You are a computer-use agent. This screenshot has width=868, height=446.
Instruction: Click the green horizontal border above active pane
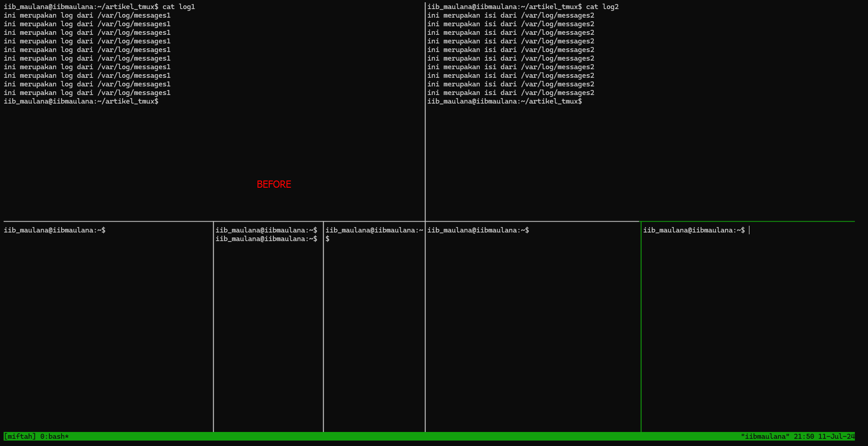pyautogui.click(x=747, y=222)
